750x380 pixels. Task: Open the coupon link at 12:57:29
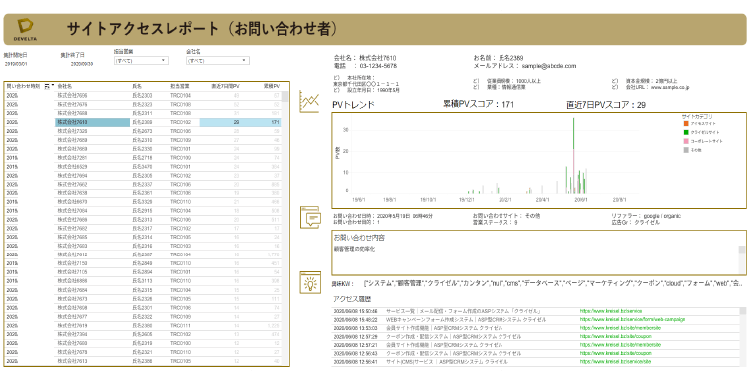coord(616,336)
